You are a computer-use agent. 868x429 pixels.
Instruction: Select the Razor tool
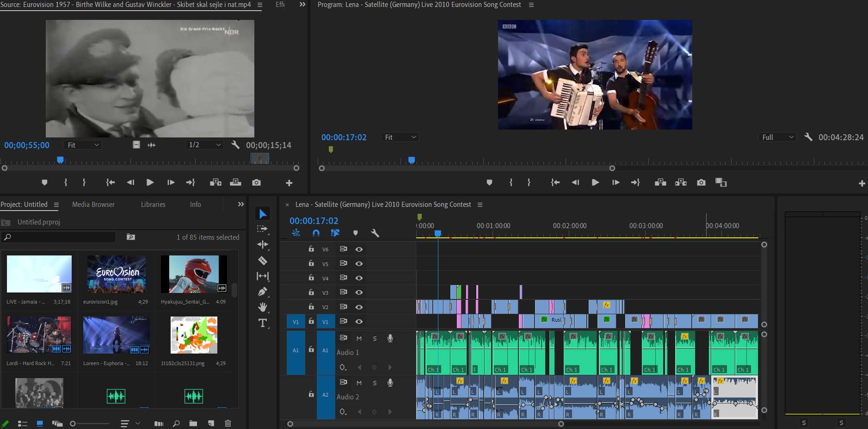(263, 261)
